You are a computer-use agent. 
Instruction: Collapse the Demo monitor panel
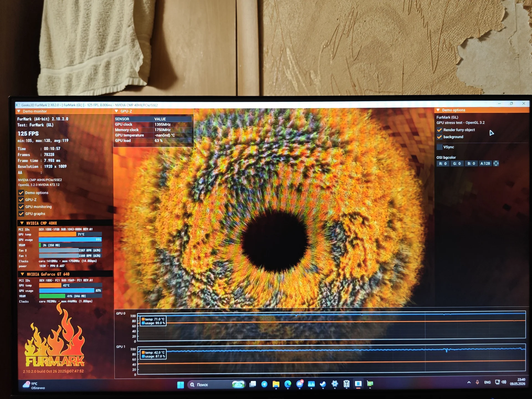[19, 111]
